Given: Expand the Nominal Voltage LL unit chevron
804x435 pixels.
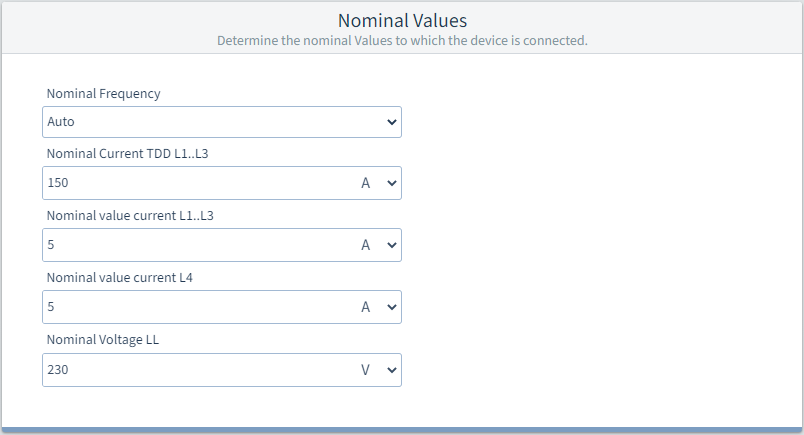Looking at the screenshot, I should pos(391,370).
